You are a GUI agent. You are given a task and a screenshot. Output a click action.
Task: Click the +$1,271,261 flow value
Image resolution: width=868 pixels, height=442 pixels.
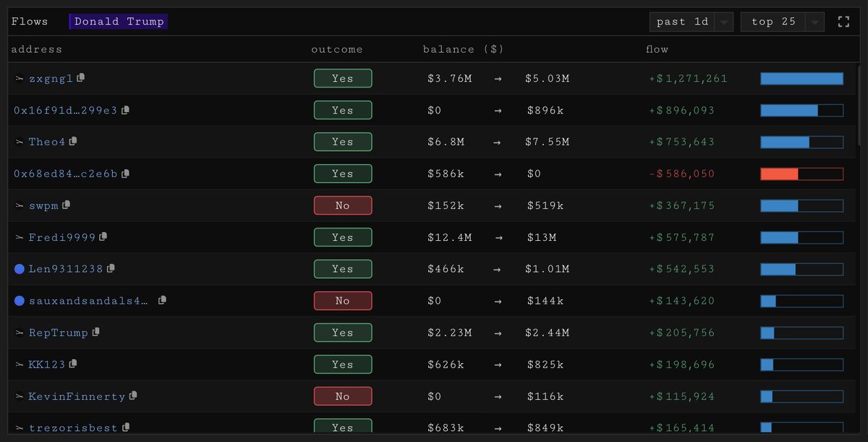[688, 79]
